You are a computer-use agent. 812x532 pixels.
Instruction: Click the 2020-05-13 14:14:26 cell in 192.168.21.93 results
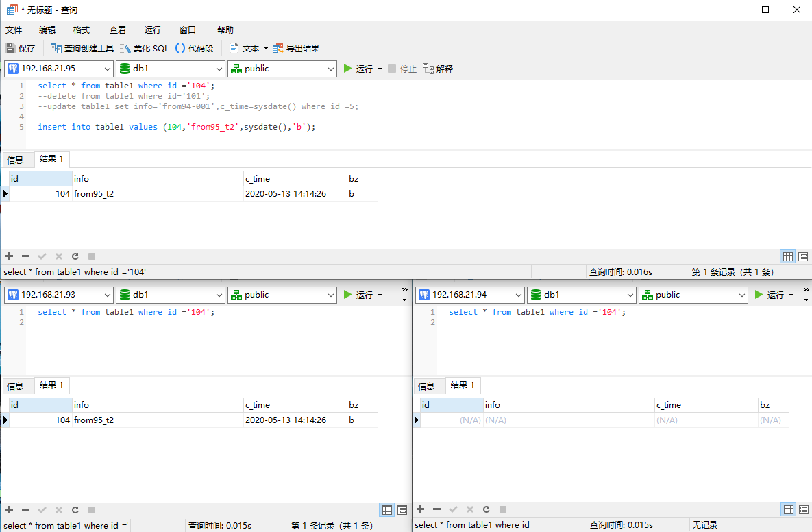tap(295, 420)
